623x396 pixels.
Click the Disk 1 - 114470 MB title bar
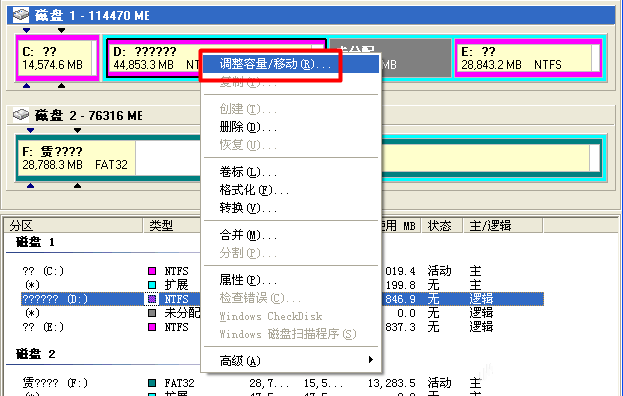coord(311,15)
